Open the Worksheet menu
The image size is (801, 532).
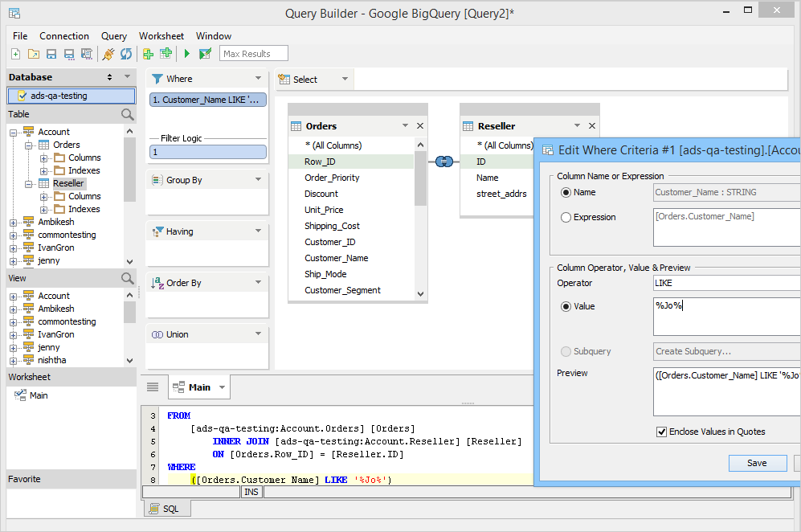[161, 36]
